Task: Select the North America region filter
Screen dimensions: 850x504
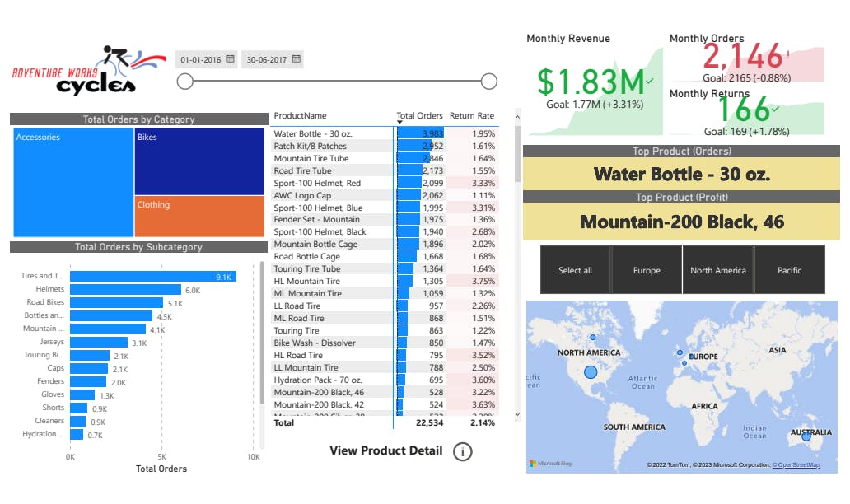Action: tap(718, 270)
